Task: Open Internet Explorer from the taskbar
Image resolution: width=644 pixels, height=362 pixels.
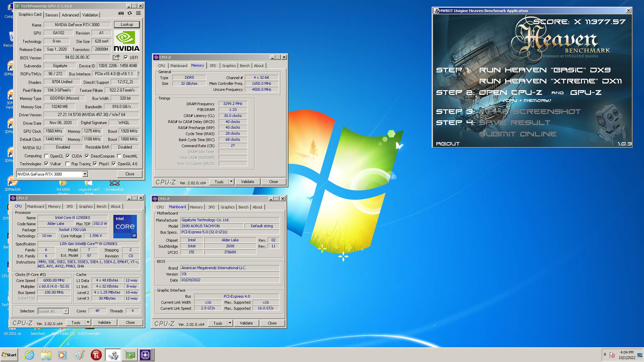Action: click(30, 355)
